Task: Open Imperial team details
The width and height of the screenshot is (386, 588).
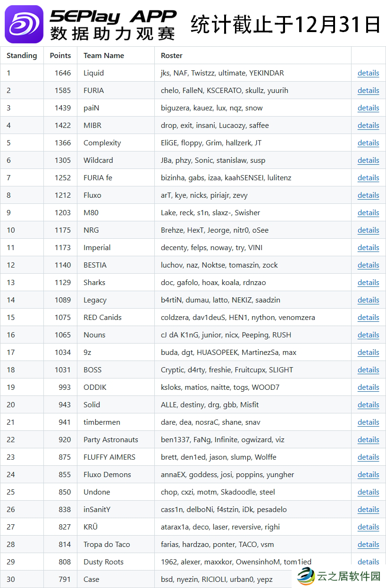Action: tap(368, 248)
